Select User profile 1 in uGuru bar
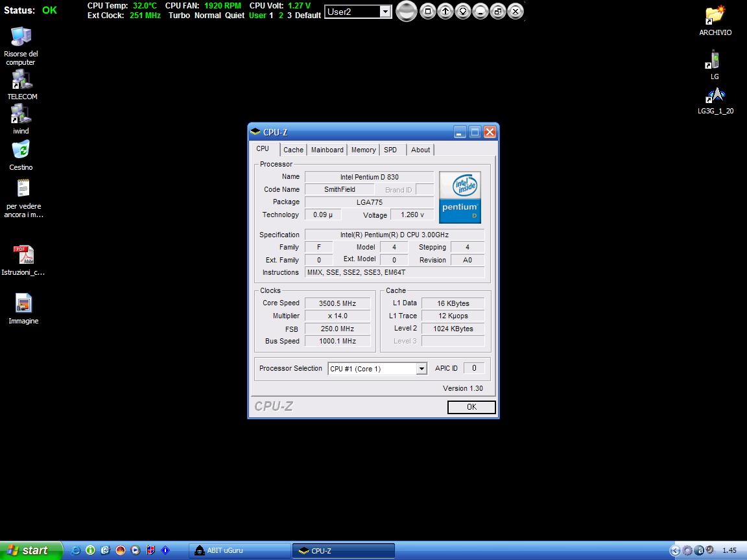747x560 pixels. click(271, 16)
